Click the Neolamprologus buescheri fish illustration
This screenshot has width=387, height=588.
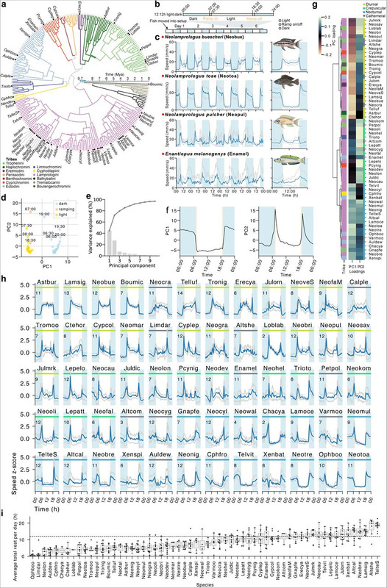288,46
